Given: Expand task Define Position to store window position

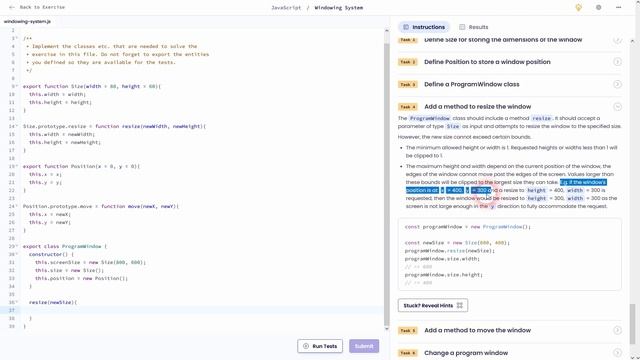Looking at the screenshot, I should click(617, 62).
